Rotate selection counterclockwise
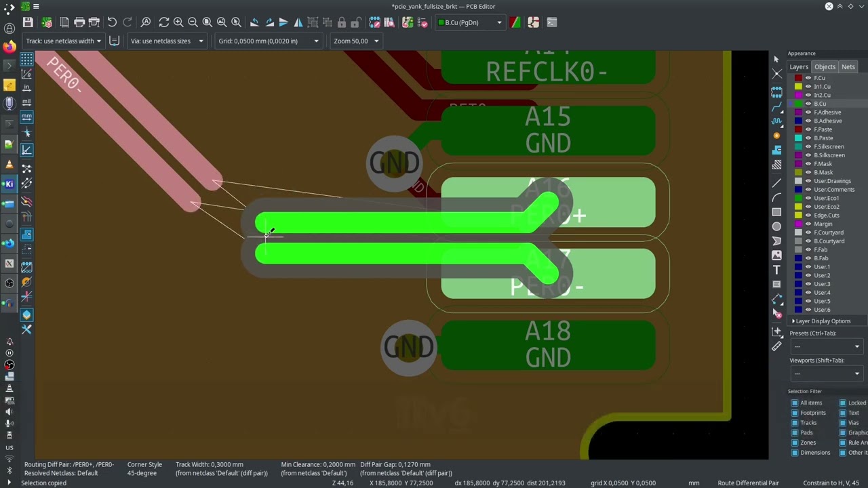This screenshot has width=868, height=488. point(254,22)
